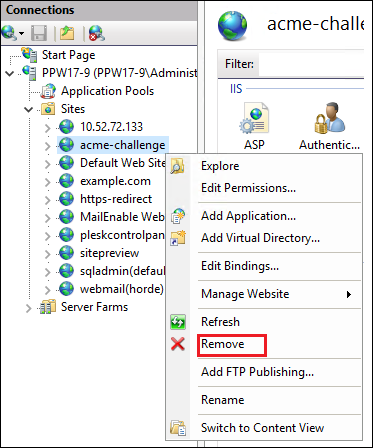This screenshot has width=373, height=448.
Task: Open Application Pools in the tree
Action: pos(107,91)
